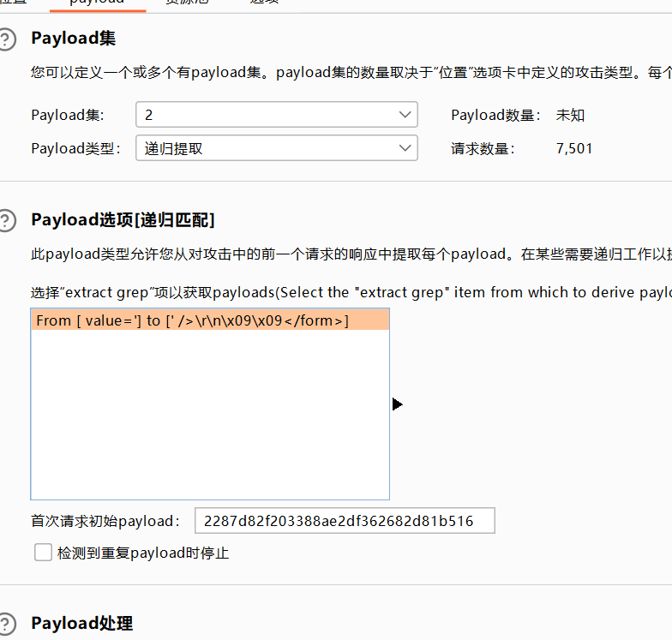672x640 pixels.
Task: Click black arrow right of extract grep list
Action: pos(397,404)
